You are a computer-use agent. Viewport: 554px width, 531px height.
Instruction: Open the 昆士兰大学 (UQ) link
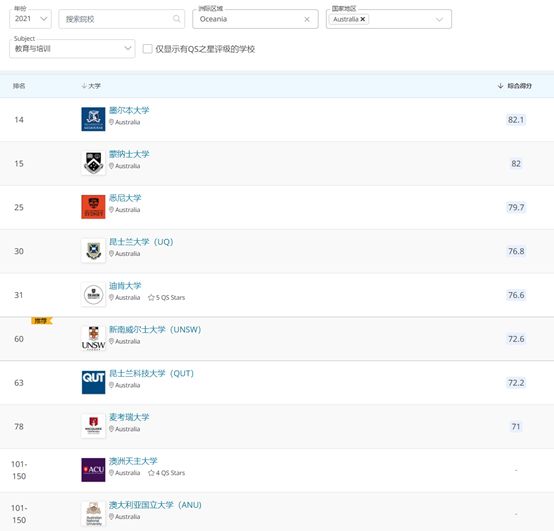pos(141,242)
